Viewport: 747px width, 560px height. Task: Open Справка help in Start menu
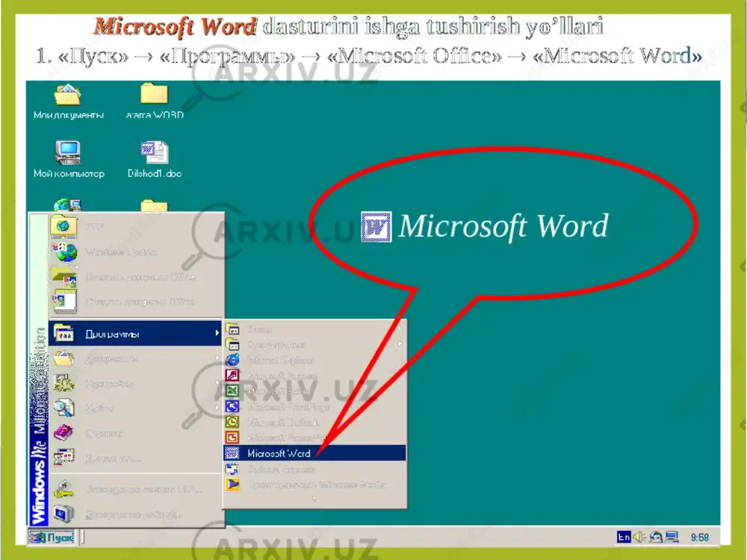coord(136,433)
